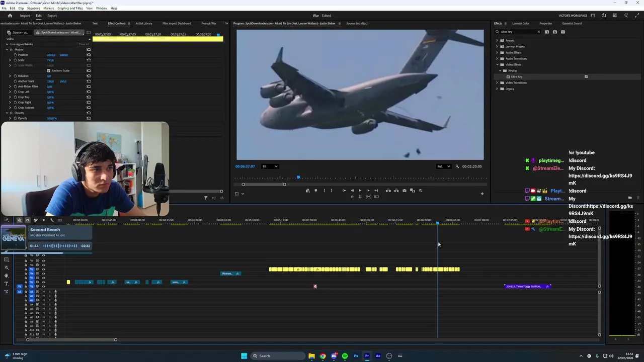Click the Accelerated Effects filter icon
This screenshot has height=362, width=644.
pos(547,32)
